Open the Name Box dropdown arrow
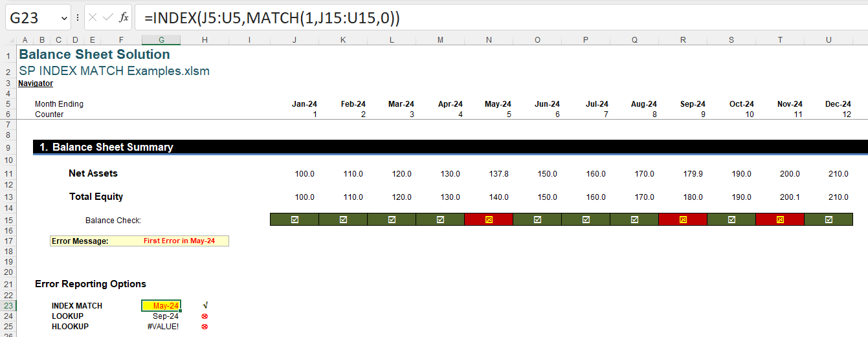 pyautogui.click(x=63, y=18)
